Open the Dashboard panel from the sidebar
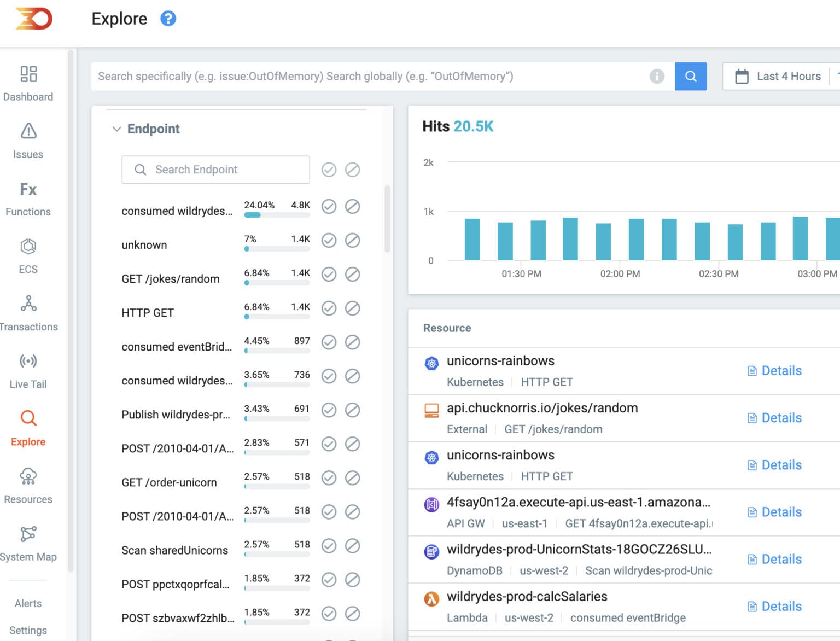 pos(28,82)
